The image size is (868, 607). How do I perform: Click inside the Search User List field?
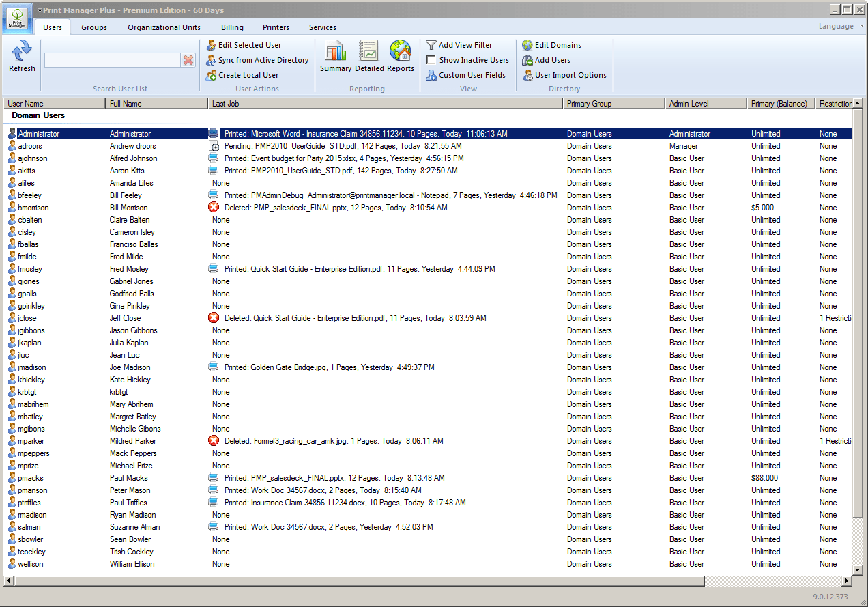(113, 60)
